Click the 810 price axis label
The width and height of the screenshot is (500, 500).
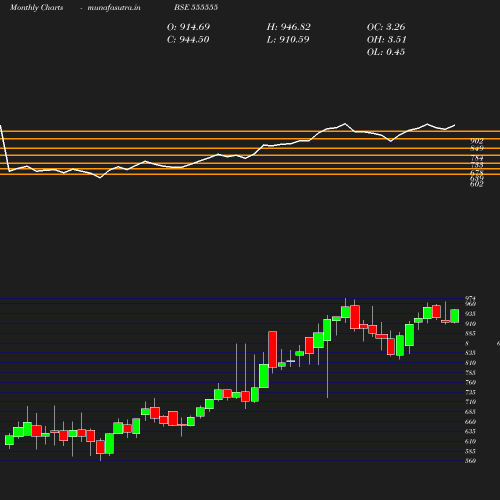[470, 363]
